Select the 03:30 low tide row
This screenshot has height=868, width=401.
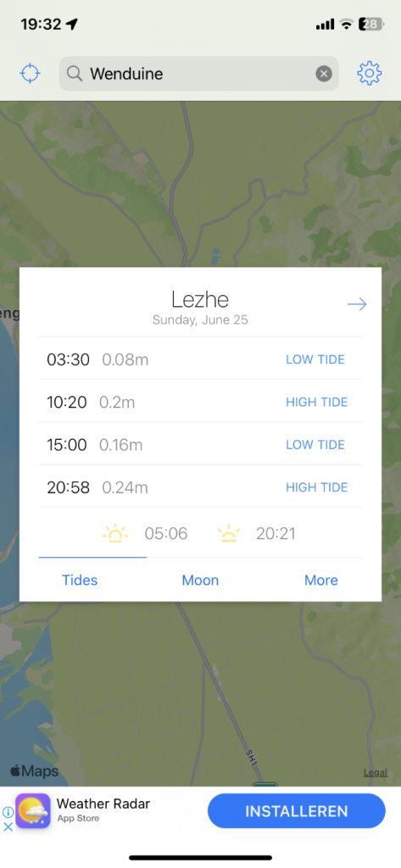click(200, 359)
